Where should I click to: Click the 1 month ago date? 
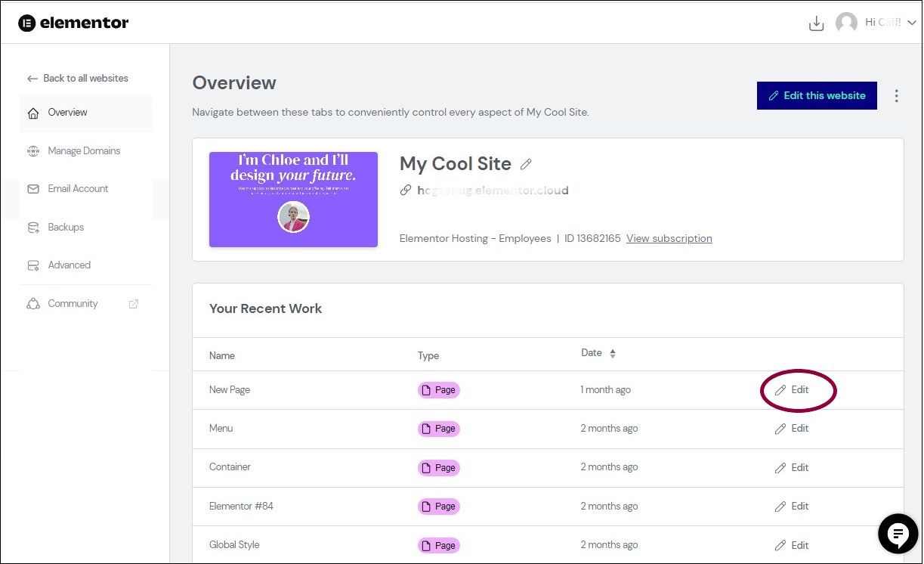point(605,390)
